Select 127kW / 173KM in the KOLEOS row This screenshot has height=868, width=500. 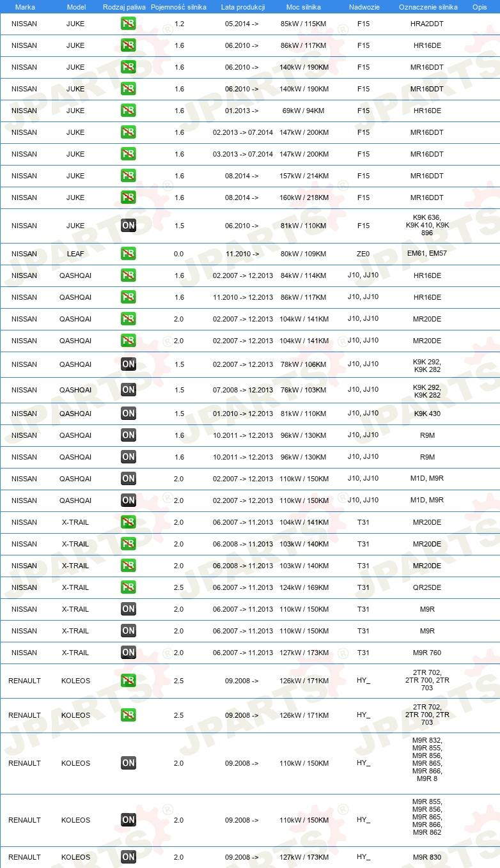click(304, 857)
